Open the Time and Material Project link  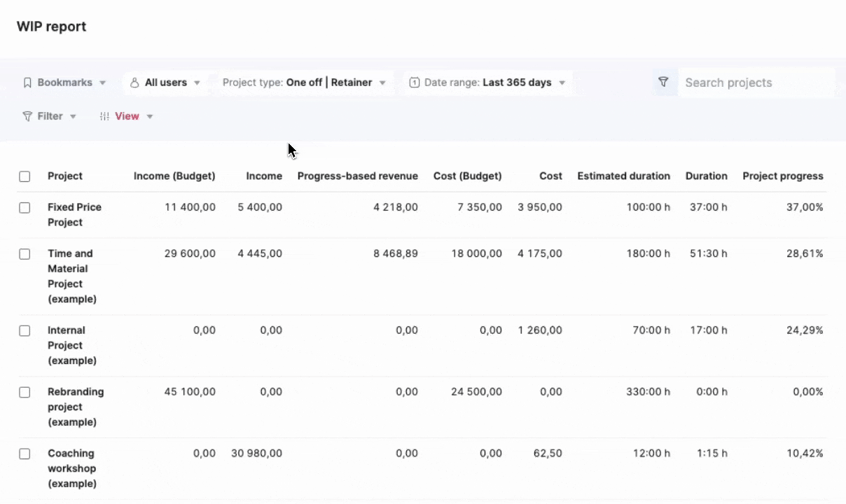pos(72,276)
